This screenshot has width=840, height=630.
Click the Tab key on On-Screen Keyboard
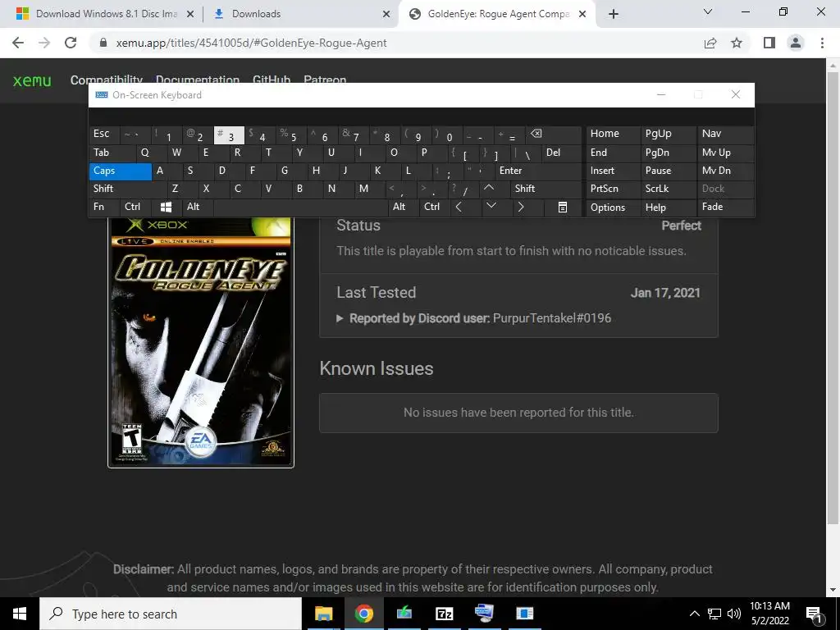(112, 153)
